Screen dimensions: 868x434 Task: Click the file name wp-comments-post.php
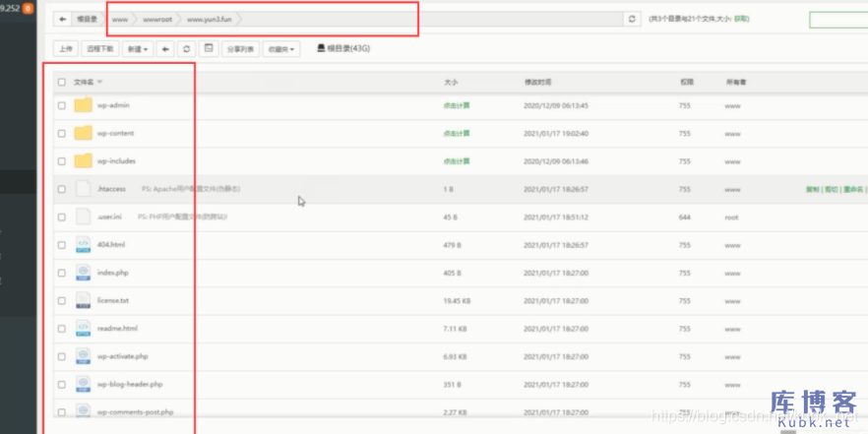pos(135,411)
